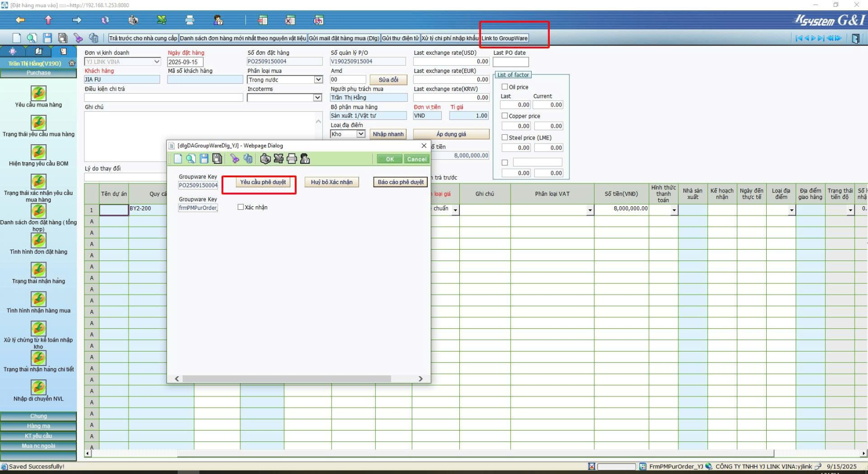Open the Incoterms dropdown list

tap(317, 98)
